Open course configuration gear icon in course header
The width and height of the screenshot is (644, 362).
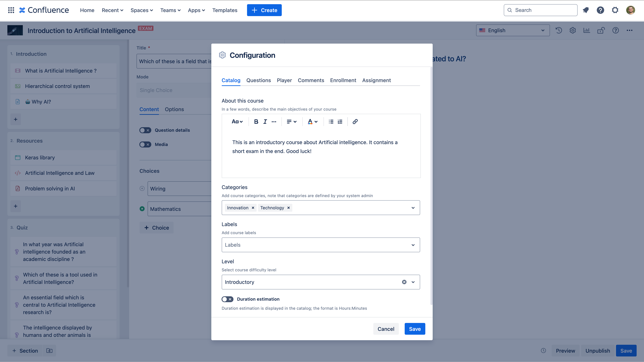pos(573,31)
